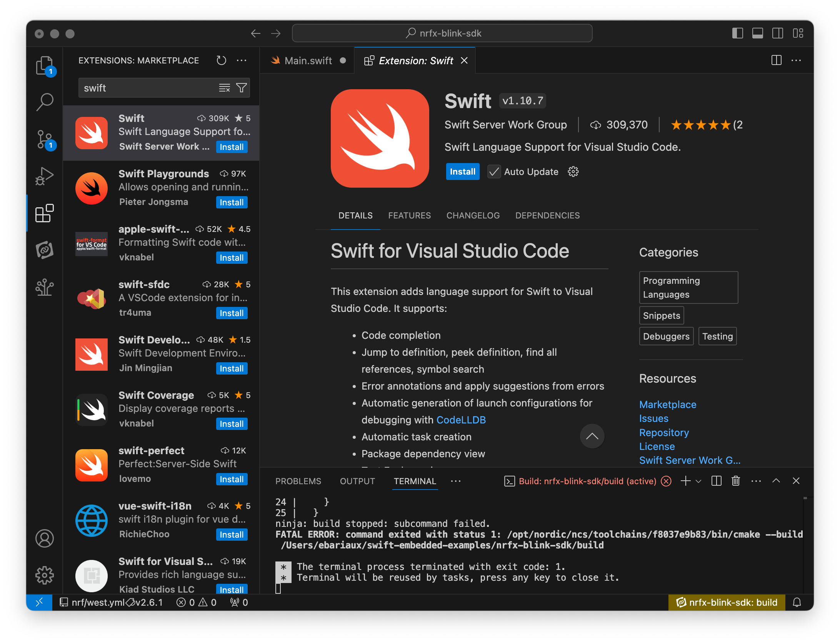Open Repository resource link

(664, 433)
